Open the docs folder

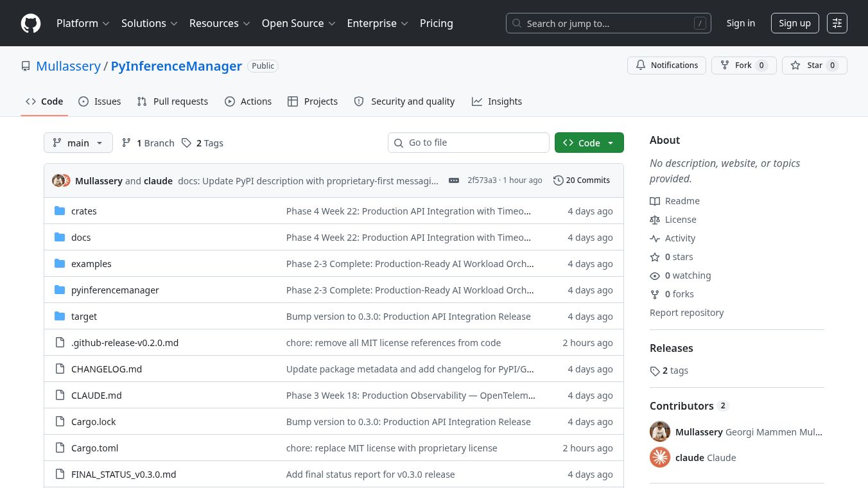point(81,238)
